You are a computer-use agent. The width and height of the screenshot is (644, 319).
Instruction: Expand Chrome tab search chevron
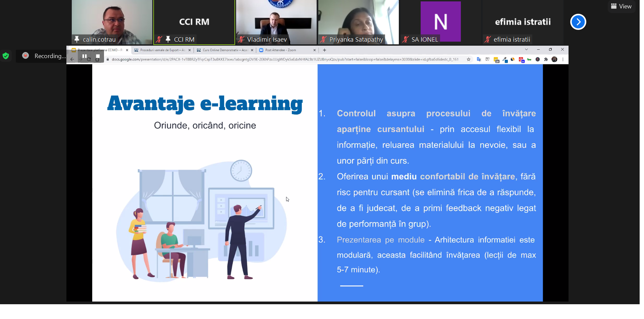526,50
